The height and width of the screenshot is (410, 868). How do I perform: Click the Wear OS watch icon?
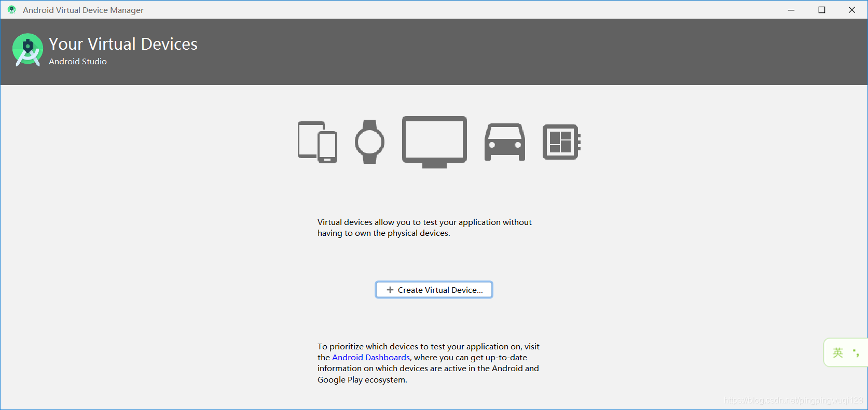[369, 142]
